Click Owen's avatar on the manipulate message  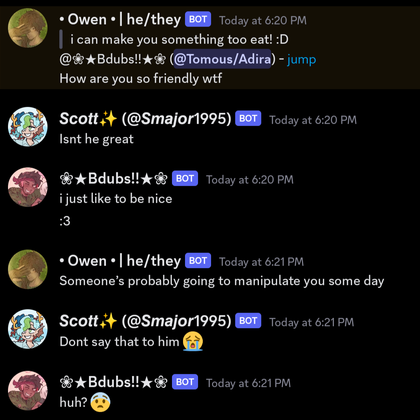point(28,269)
